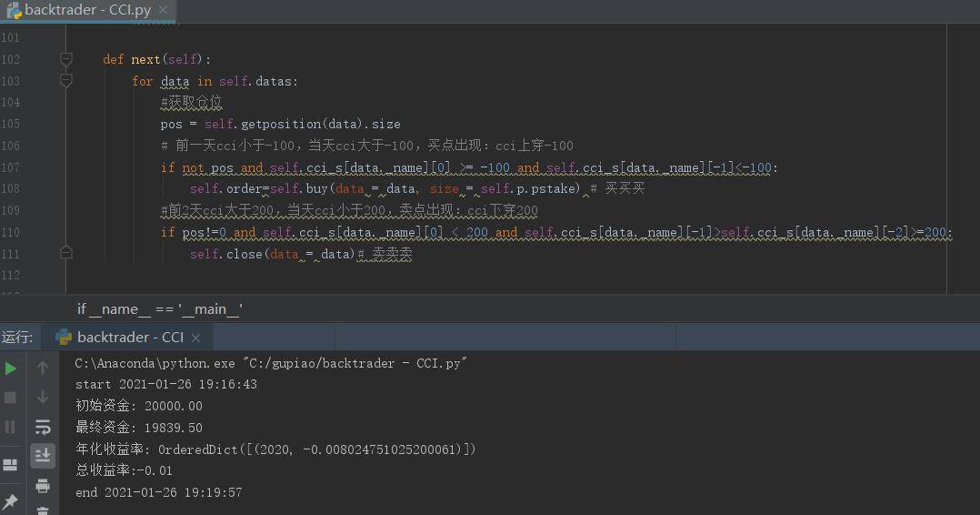Viewport: 980px width, 515px height.
Task: Click comment on line 109 about cci下穿200
Action: (349, 210)
